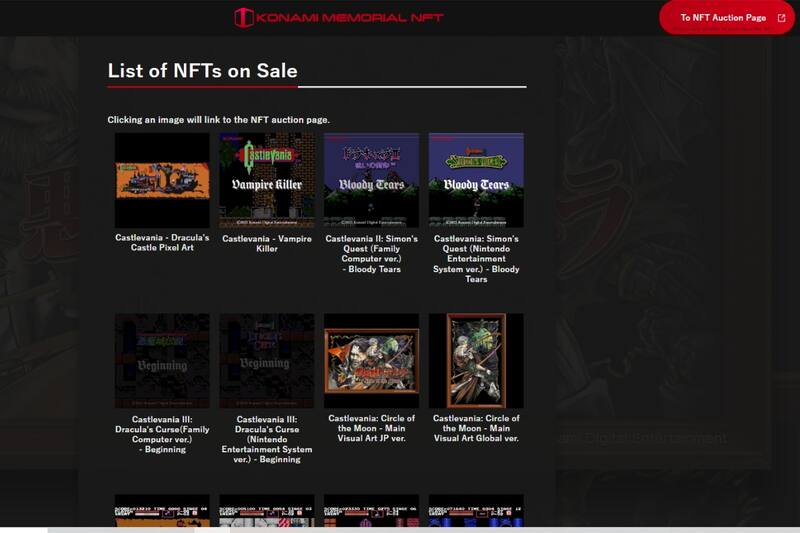The image size is (800, 533).
Task: Click the Castlevania - Vampire Killer caption
Action: click(x=267, y=243)
